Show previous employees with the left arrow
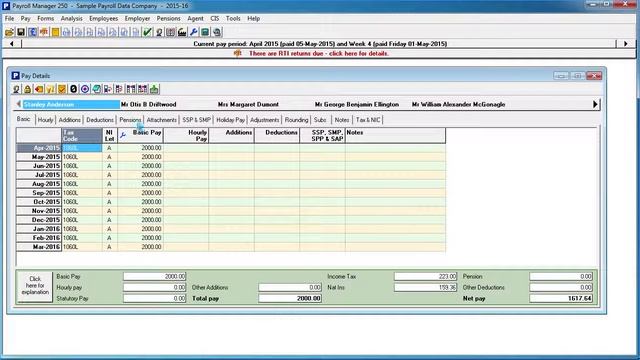The width and height of the screenshot is (640, 360). click(x=18, y=104)
